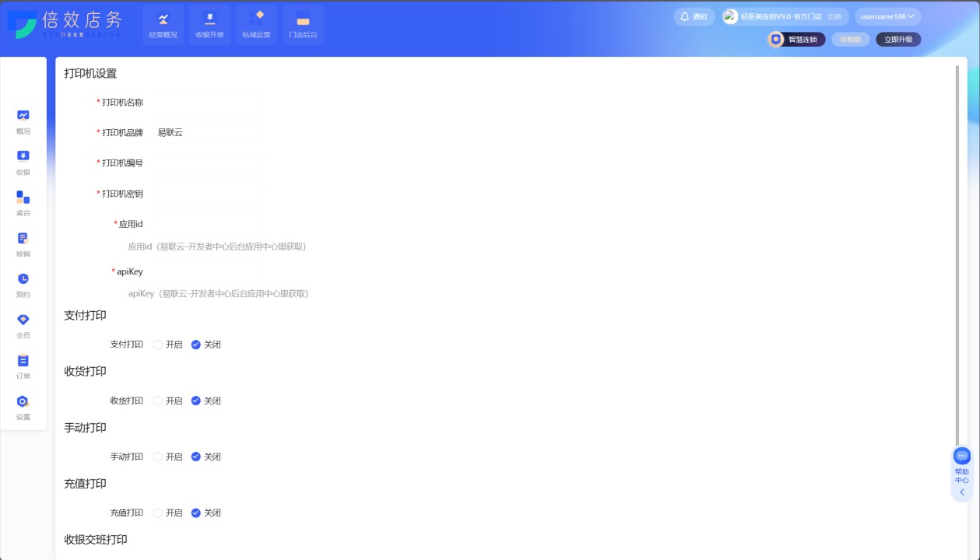Viewport: 980px width, 560px height.
Task: Collapse the 帮助中心 panel with the arrow
Action: 962,492
